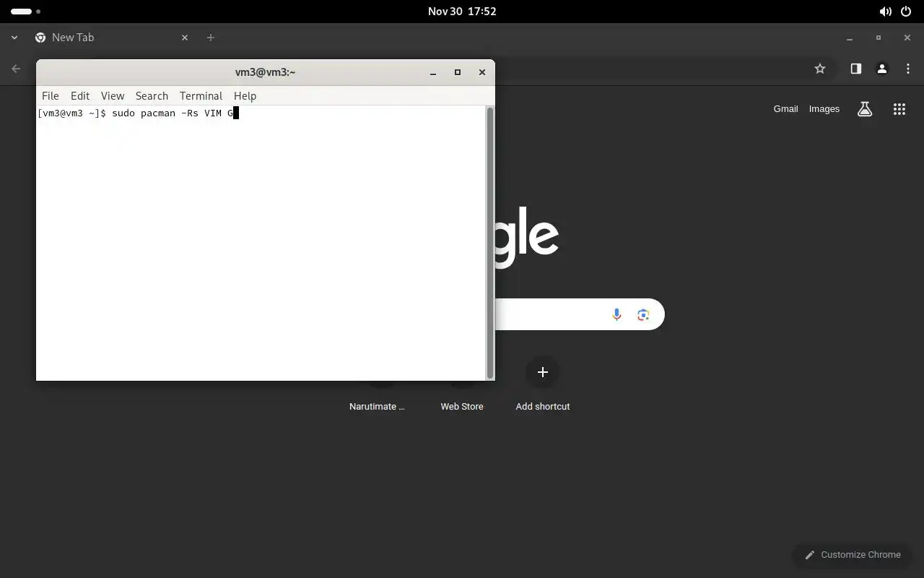
Task: Close the New Tab tab in Chrome
Action: (185, 38)
